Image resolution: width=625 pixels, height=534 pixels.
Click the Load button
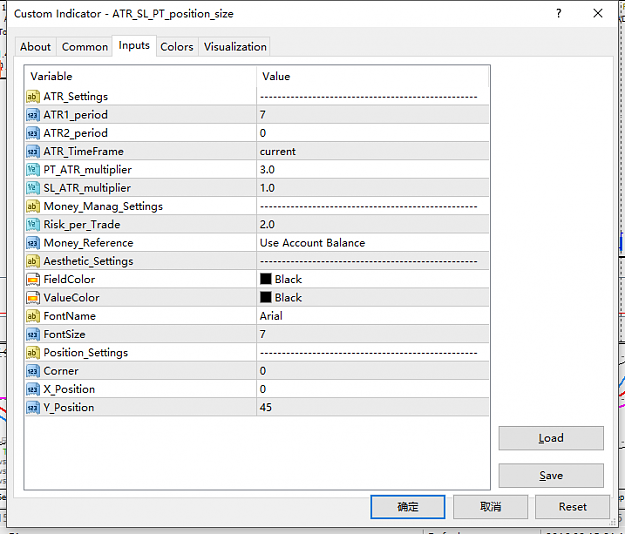551,438
